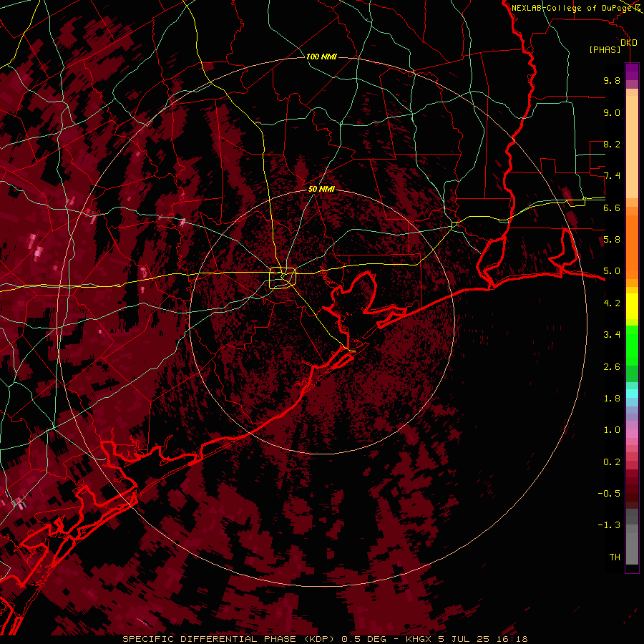
Task: Click the bright green segment of the color bar
Action: pyautogui.click(x=632, y=345)
